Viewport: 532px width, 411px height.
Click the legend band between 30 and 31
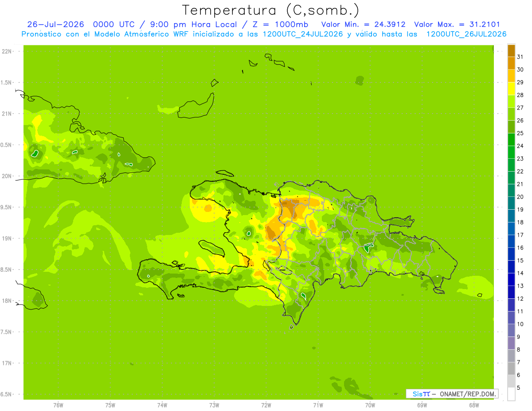click(x=511, y=63)
